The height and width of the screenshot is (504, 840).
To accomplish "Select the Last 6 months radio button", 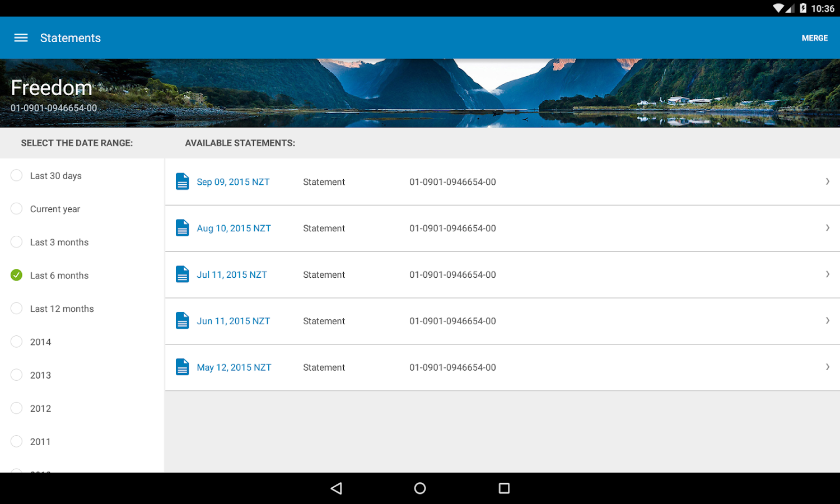I will [17, 275].
